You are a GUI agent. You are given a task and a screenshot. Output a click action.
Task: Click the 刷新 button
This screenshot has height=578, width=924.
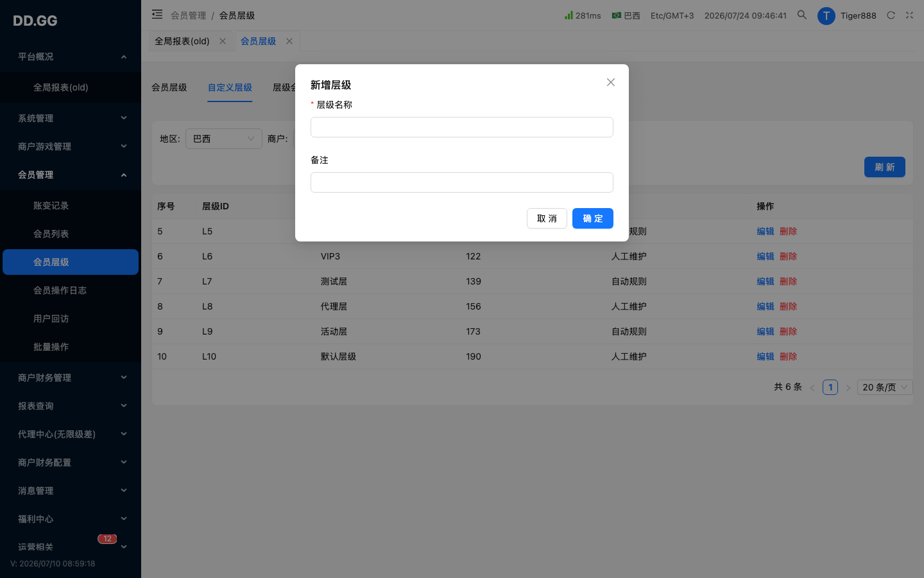click(885, 167)
